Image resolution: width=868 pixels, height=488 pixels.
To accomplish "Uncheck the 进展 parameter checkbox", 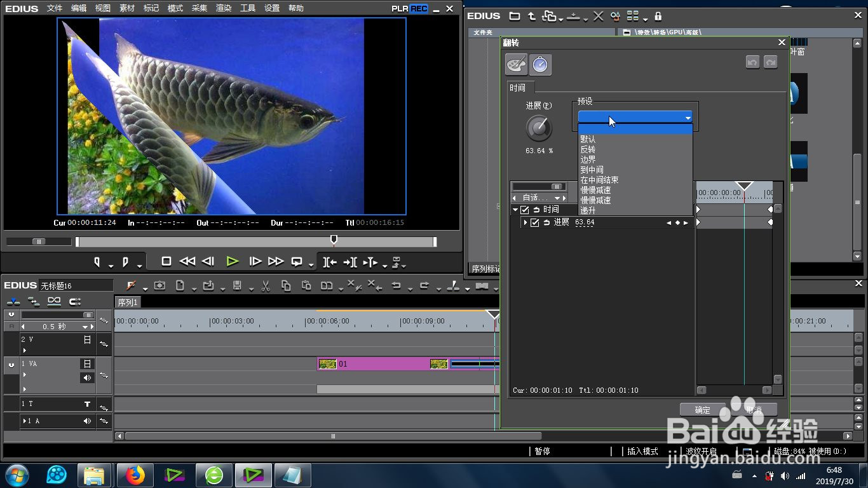I will pyautogui.click(x=535, y=222).
